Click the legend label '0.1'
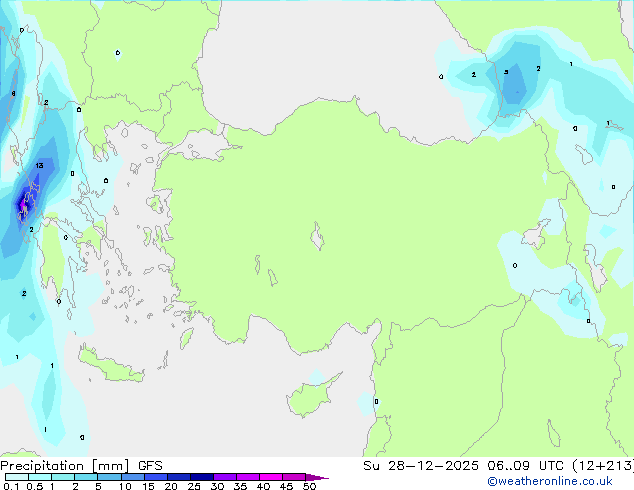The image size is (634, 490). pyautogui.click(x=11, y=486)
